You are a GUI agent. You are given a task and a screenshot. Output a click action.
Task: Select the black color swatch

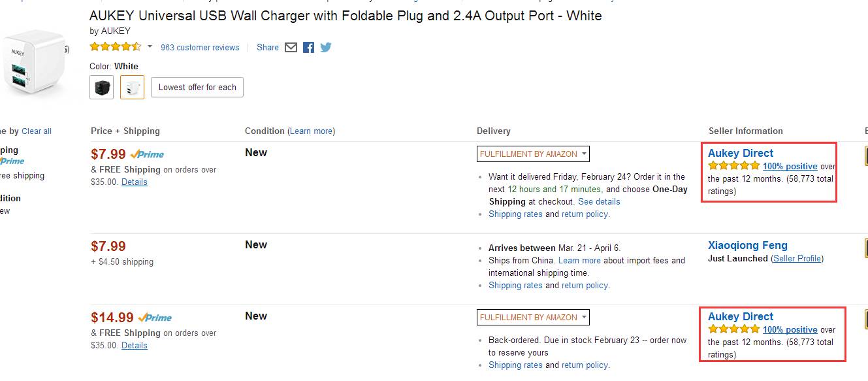tap(101, 88)
